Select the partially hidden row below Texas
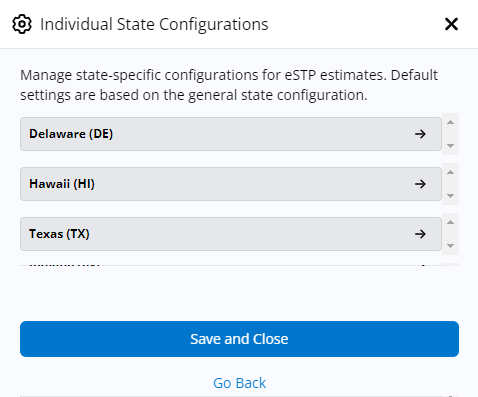The width and height of the screenshot is (478, 397). 231,265
